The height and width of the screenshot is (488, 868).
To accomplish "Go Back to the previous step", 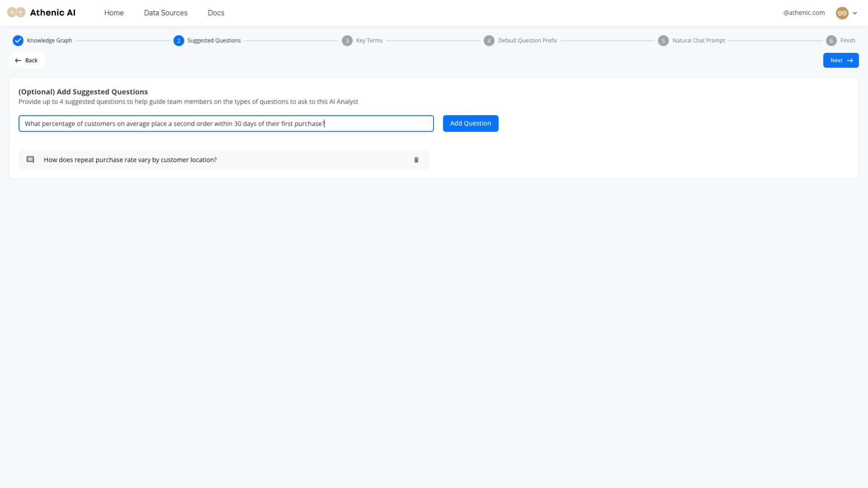I will (27, 60).
